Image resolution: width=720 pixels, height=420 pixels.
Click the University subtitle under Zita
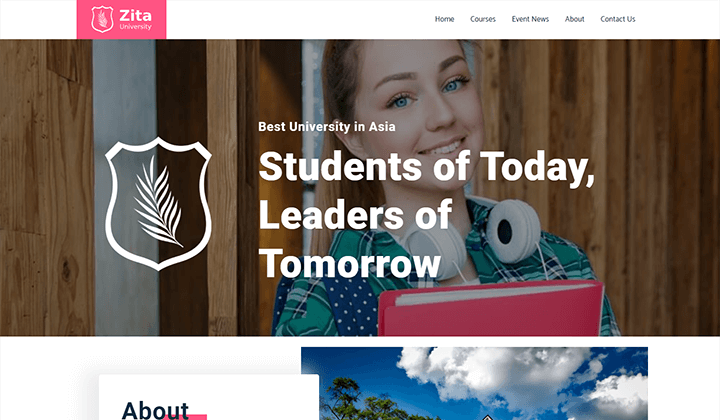(135, 27)
